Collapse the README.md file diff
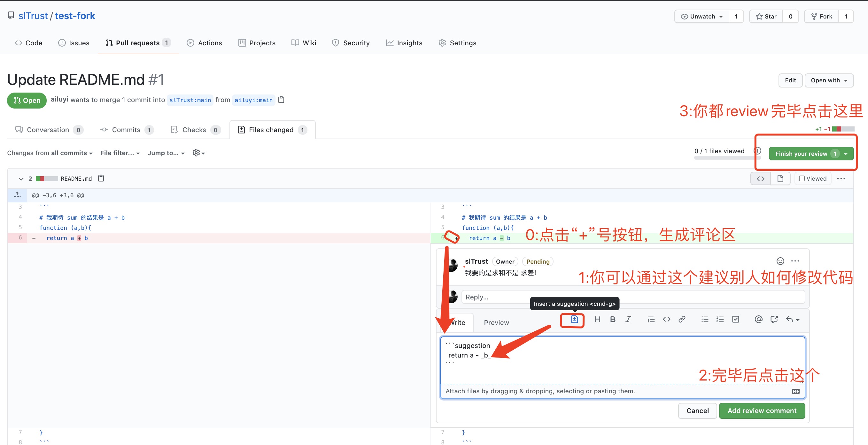The height and width of the screenshot is (445, 868). point(21,179)
